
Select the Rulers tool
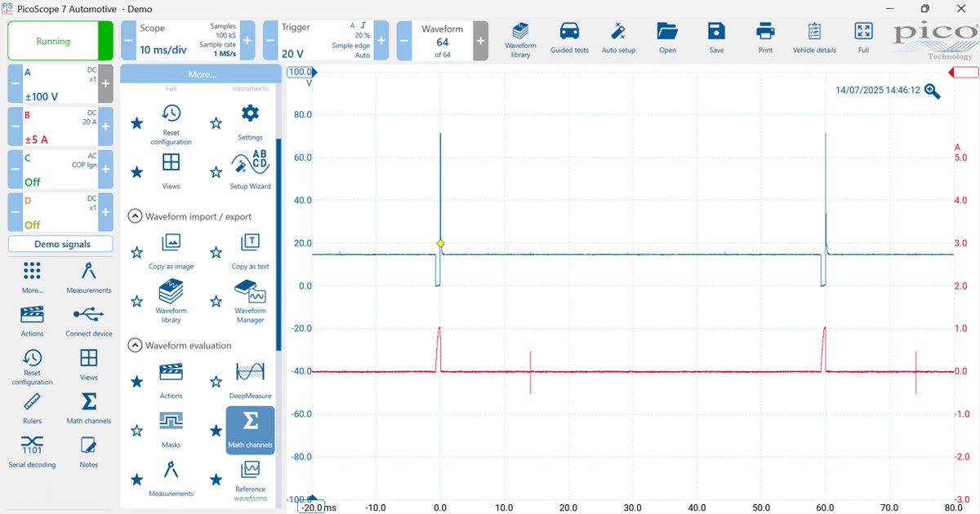click(x=32, y=408)
